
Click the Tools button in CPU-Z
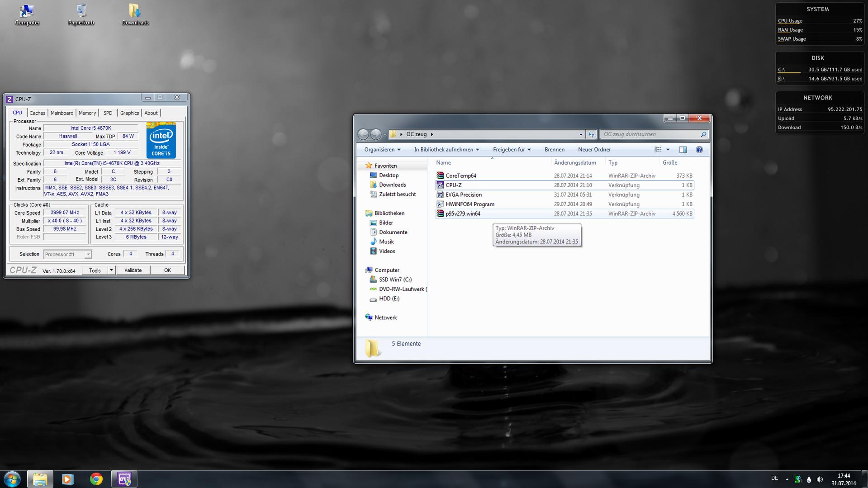pyautogui.click(x=95, y=270)
